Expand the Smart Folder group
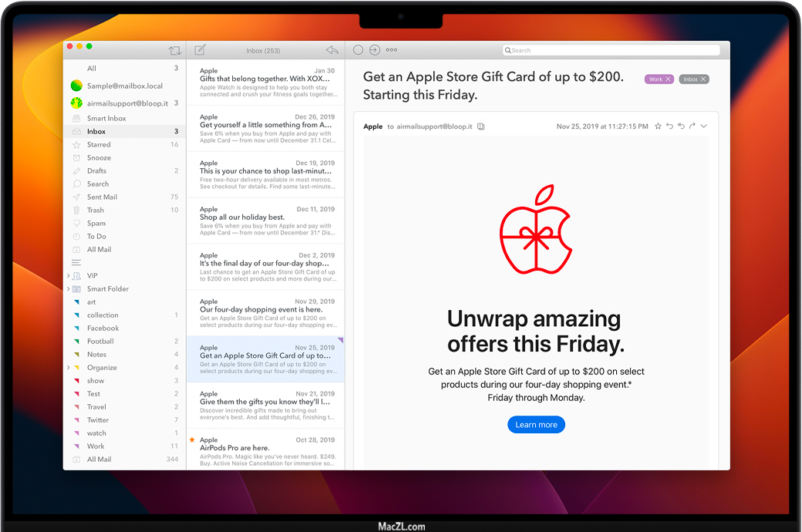802x532 pixels. 68,289
